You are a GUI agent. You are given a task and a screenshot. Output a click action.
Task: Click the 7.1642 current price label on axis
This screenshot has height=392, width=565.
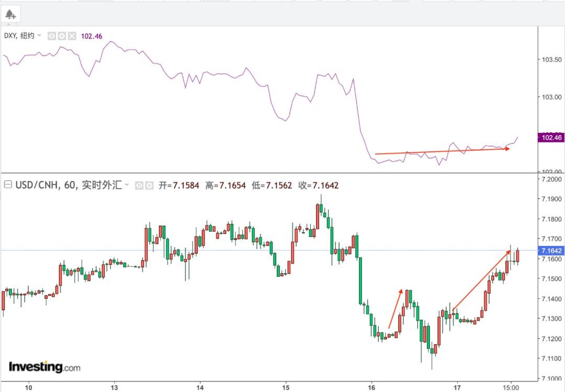(551, 251)
